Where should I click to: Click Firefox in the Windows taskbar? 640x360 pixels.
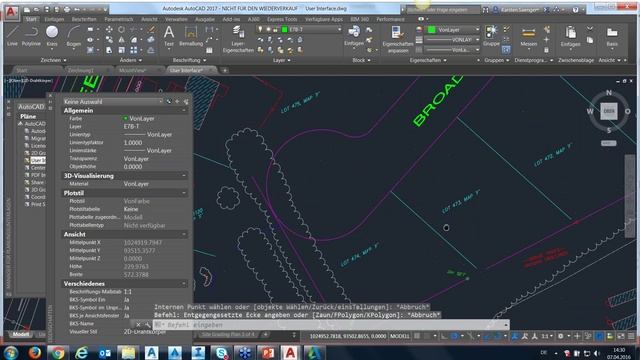coord(35,353)
